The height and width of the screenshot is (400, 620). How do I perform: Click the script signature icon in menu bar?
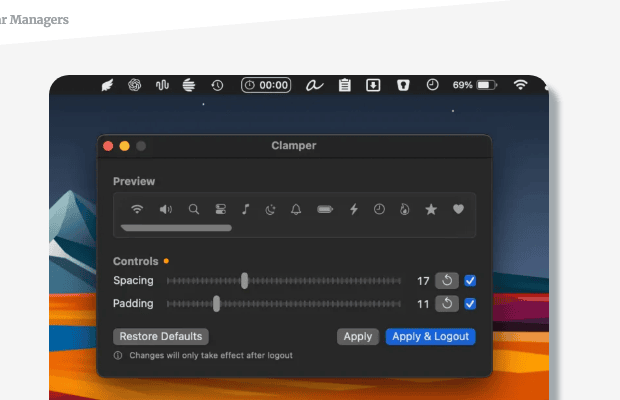point(315,85)
